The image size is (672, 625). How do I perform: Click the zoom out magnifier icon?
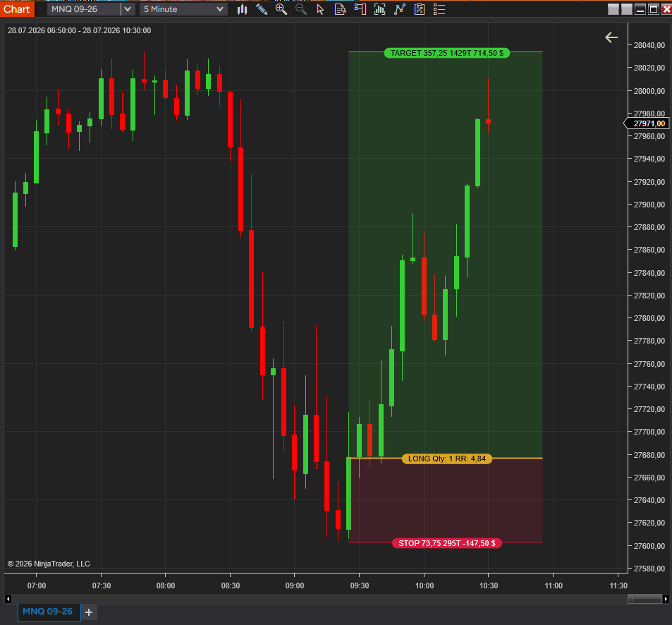[x=301, y=9]
